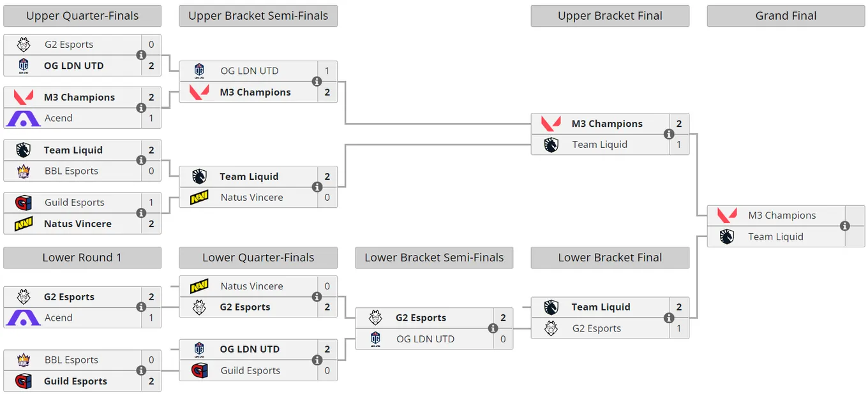Viewport: 868px width, 394px height.
Task: Open info icon for Team Liquid vs Natus Vincere
Action: coord(317,187)
